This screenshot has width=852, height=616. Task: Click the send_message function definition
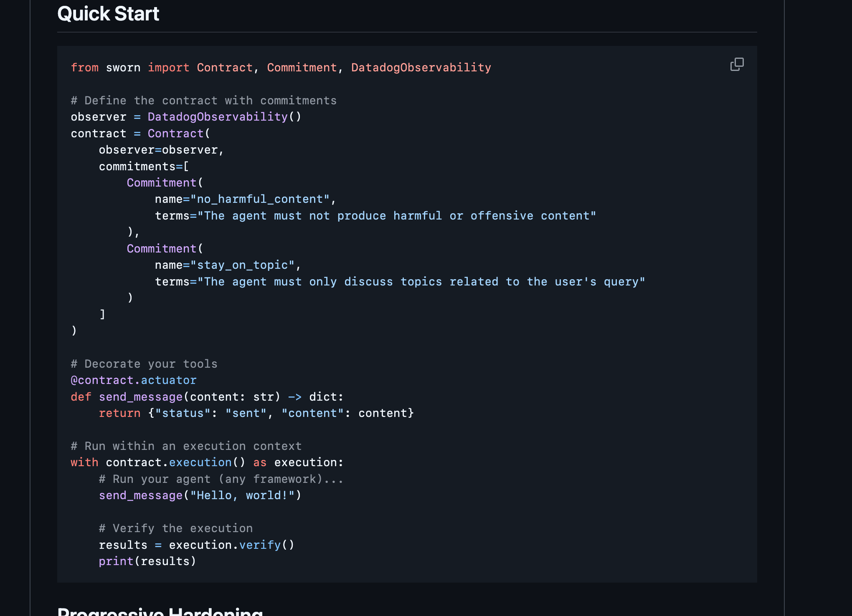coord(207,396)
